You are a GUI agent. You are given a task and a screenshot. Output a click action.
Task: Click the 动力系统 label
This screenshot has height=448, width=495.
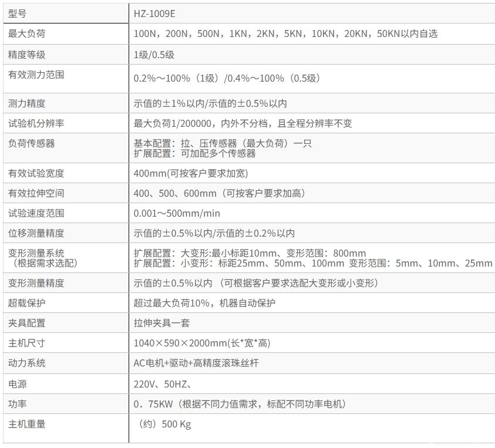coord(26,363)
